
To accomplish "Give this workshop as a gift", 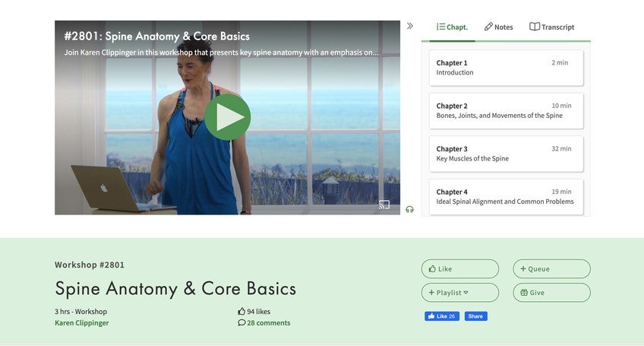I will tap(551, 293).
